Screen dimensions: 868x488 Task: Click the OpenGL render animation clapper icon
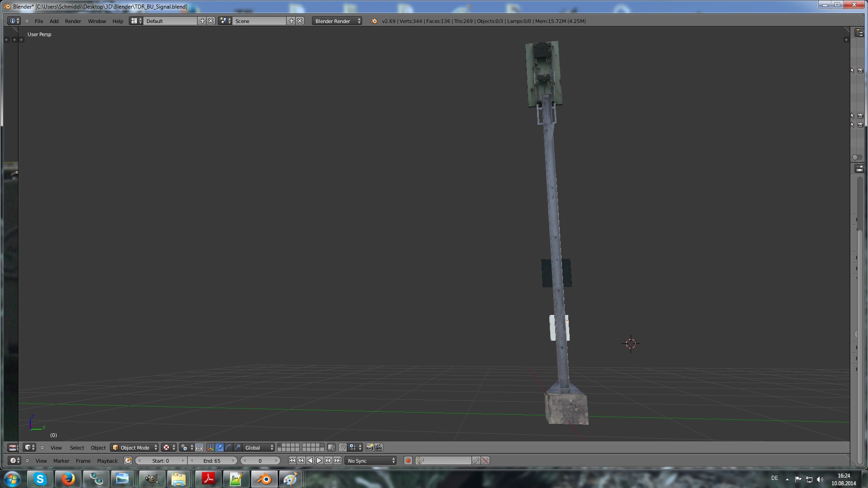pyautogui.click(x=379, y=447)
